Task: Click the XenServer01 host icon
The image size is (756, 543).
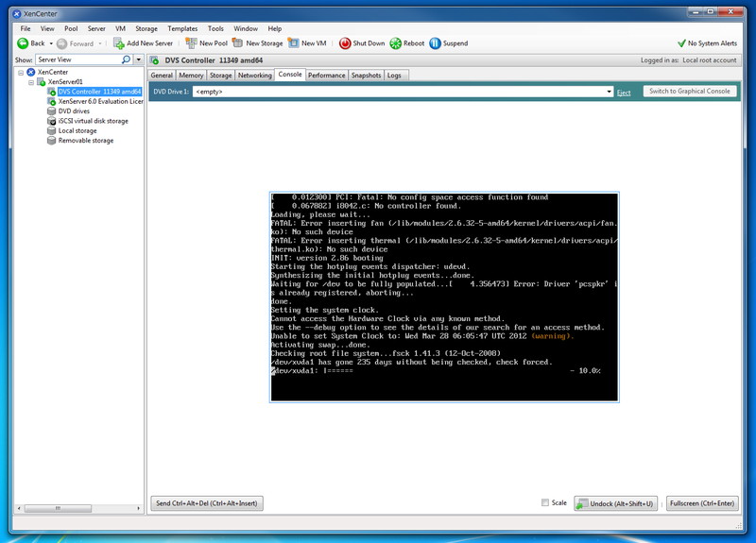Action: (x=42, y=82)
